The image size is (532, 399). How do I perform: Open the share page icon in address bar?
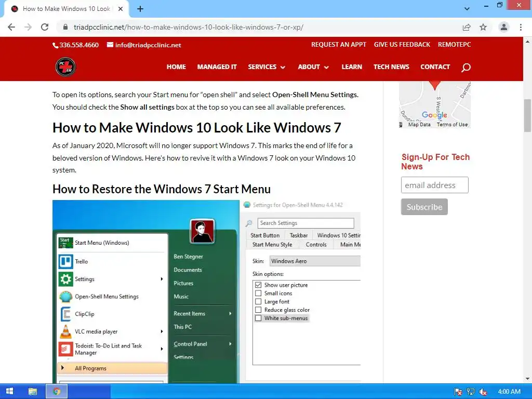tap(467, 27)
